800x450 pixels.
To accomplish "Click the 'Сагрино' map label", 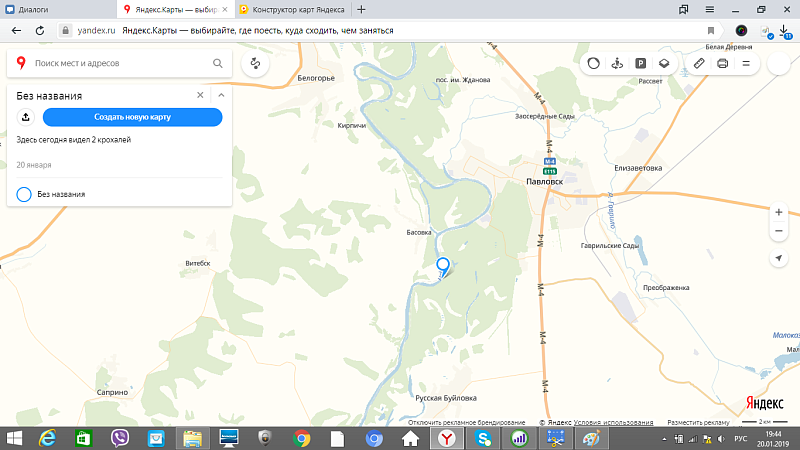I will pyautogui.click(x=112, y=392).
